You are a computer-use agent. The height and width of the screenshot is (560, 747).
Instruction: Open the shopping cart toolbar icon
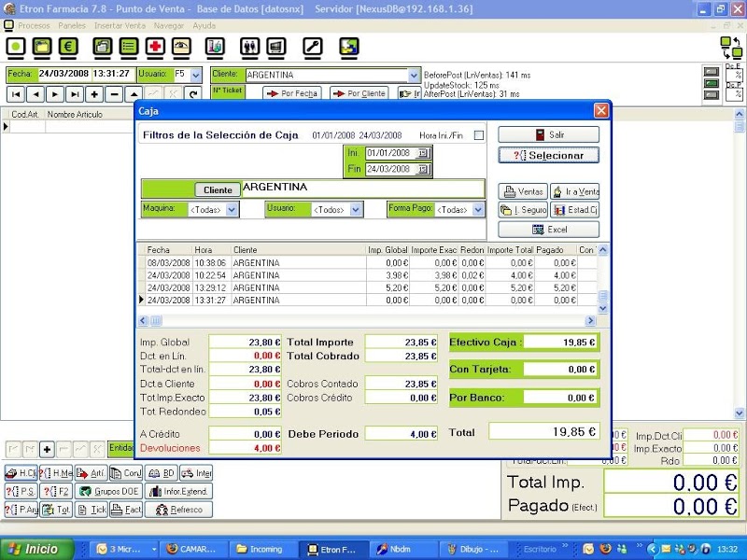click(x=276, y=47)
